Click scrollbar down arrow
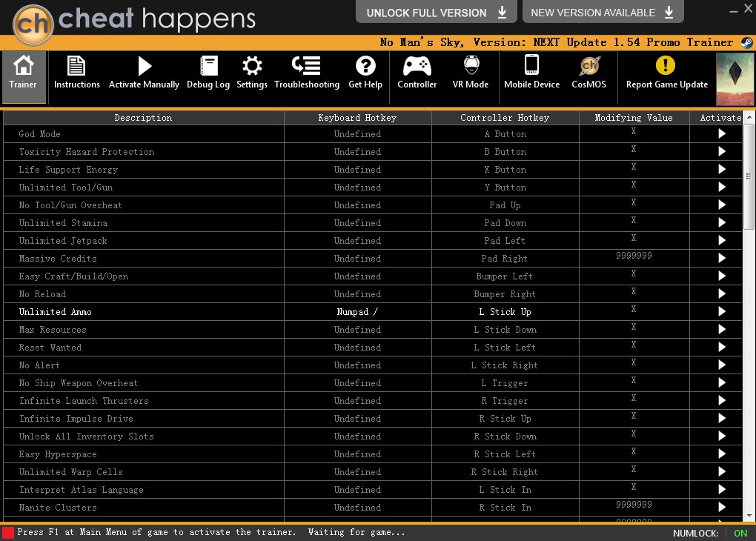The image size is (756, 541). (749, 516)
